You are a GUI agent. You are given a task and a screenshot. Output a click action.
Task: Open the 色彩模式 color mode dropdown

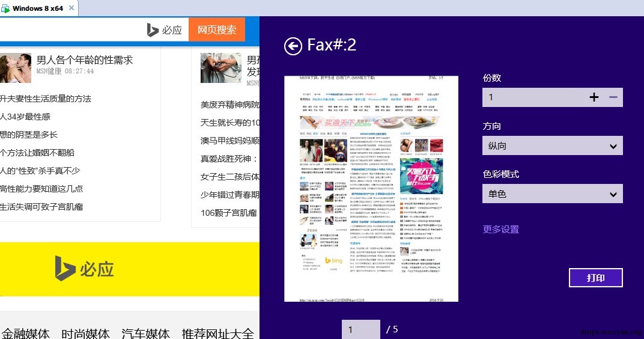pyautogui.click(x=553, y=194)
